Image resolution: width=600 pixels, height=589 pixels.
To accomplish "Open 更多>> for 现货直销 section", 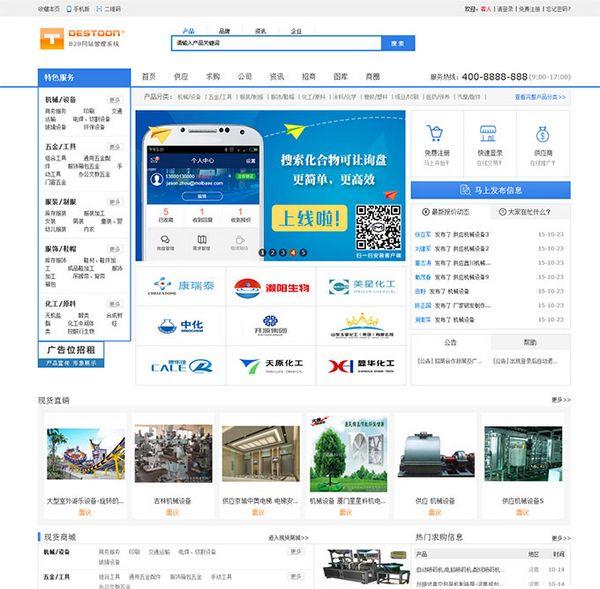I will click(561, 400).
